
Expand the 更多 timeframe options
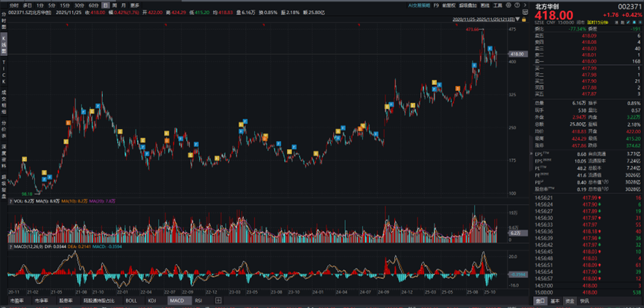135,4
